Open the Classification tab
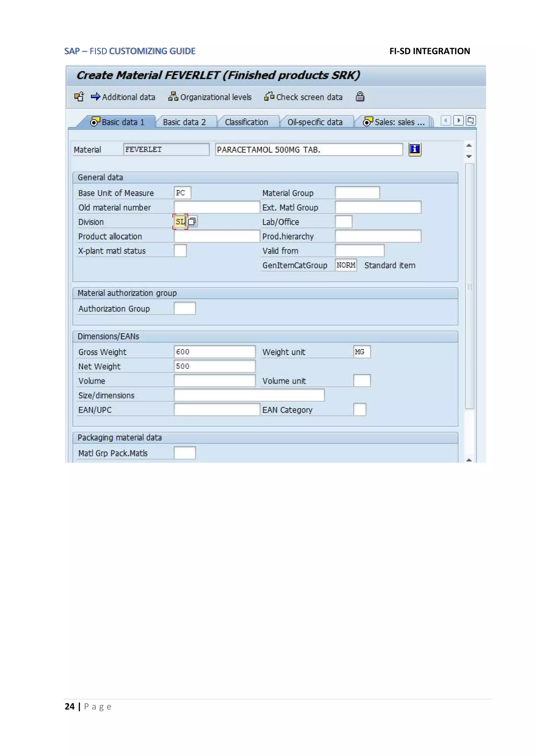 pyautogui.click(x=246, y=122)
